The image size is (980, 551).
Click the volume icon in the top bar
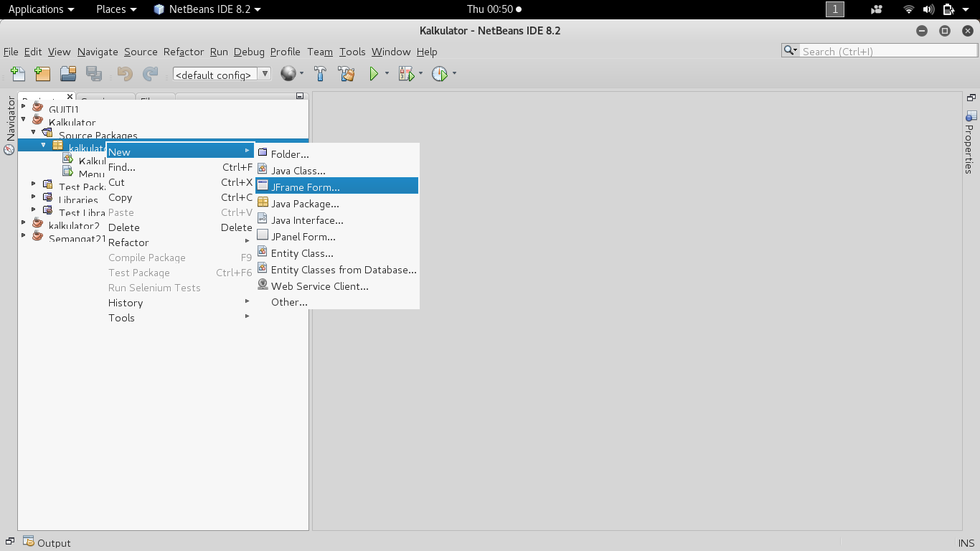[x=928, y=9]
